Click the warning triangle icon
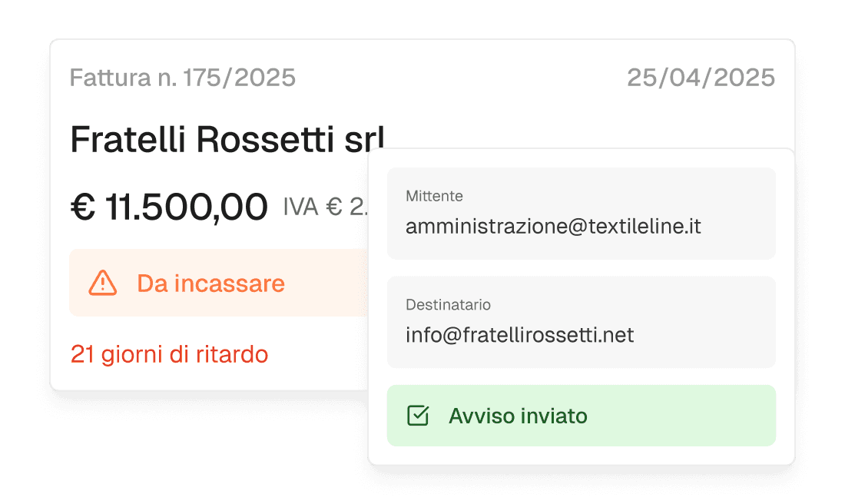 coord(102,283)
